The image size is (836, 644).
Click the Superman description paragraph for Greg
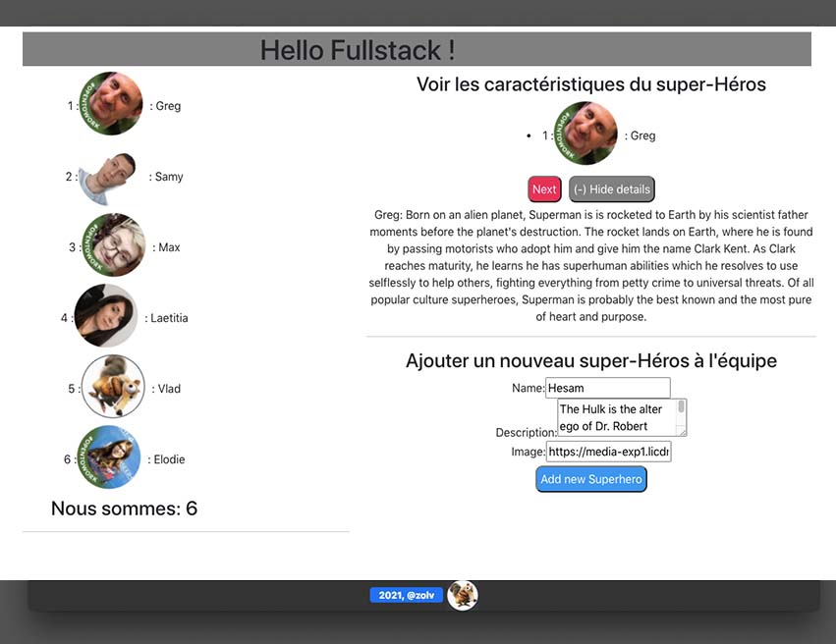[590, 266]
